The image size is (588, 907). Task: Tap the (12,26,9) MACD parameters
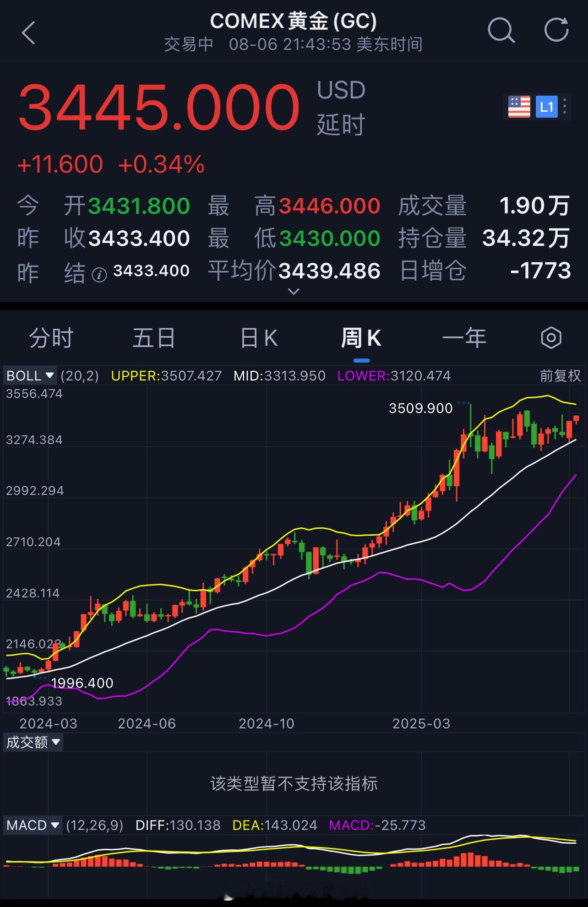click(95, 826)
